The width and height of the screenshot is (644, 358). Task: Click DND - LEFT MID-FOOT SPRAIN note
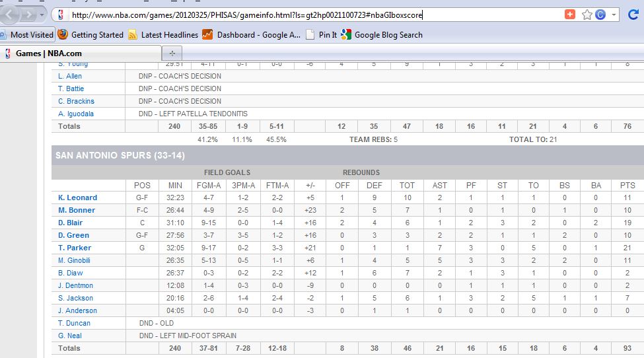coord(188,336)
